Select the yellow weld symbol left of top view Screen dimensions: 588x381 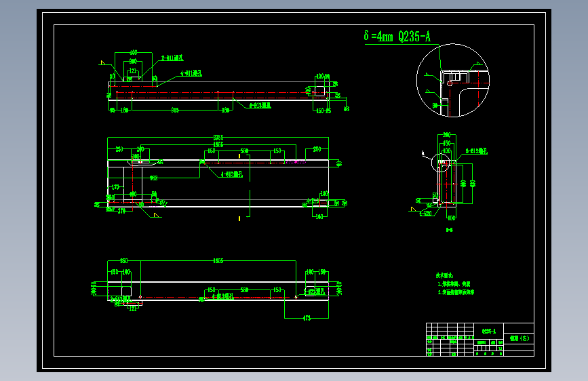coord(103,62)
